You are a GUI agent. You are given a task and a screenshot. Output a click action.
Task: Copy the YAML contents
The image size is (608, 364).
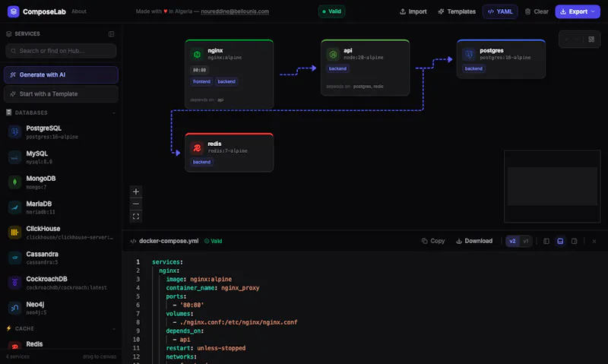click(x=433, y=241)
